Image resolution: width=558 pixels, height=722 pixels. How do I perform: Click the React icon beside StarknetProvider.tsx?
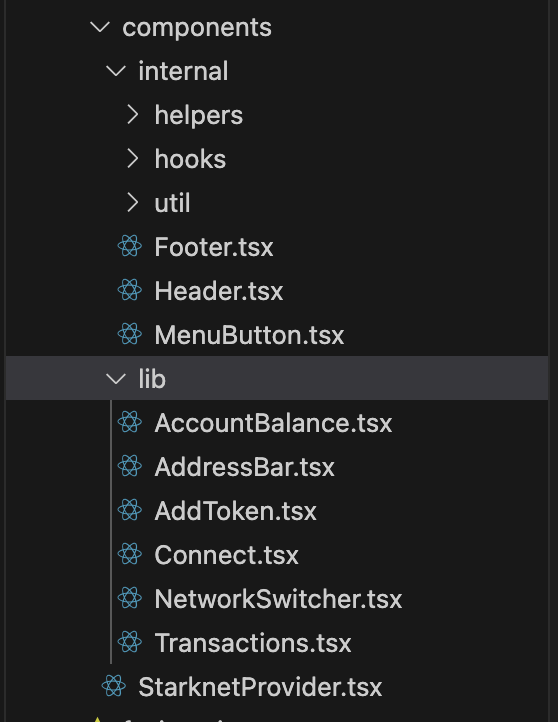pos(114,686)
